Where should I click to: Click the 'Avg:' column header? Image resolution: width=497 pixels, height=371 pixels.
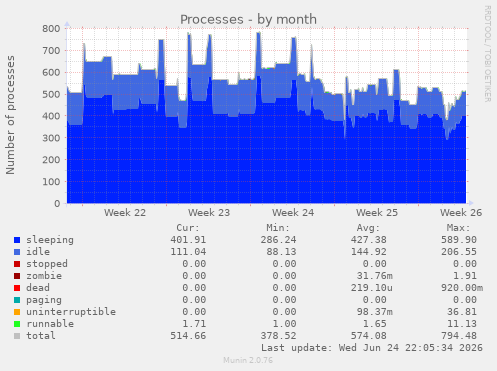pos(368,228)
